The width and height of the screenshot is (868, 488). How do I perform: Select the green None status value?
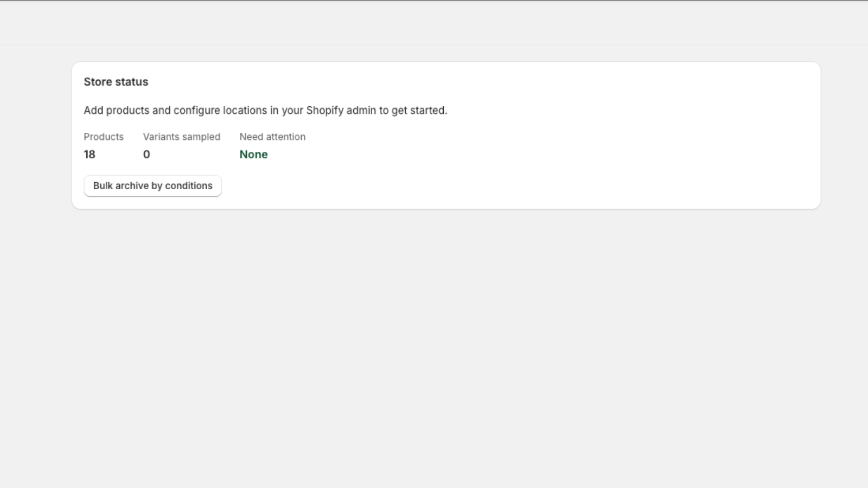(253, 155)
